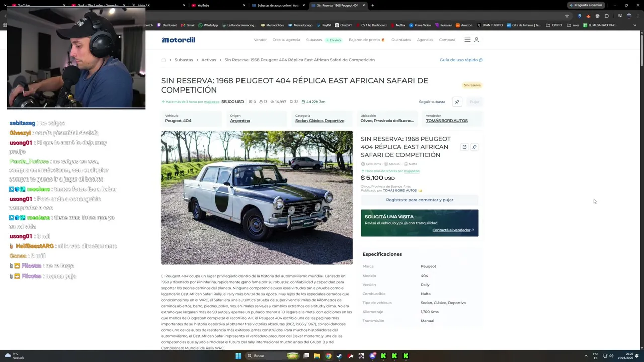Viewport: 644px width, 362px height.
Task: Open the weather widget on the taskbar
Action: [14, 356]
